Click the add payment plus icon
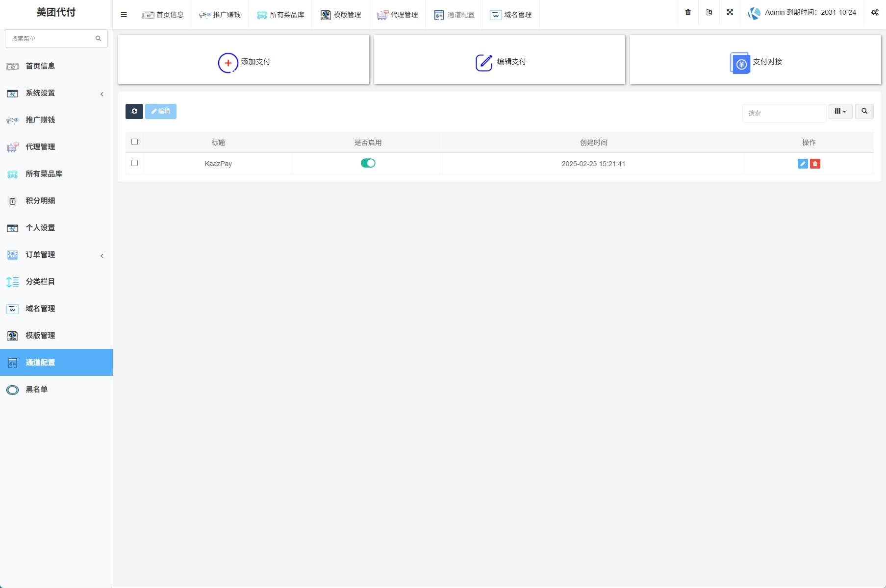The width and height of the screenshot is (886, 588). pos(228,62)
